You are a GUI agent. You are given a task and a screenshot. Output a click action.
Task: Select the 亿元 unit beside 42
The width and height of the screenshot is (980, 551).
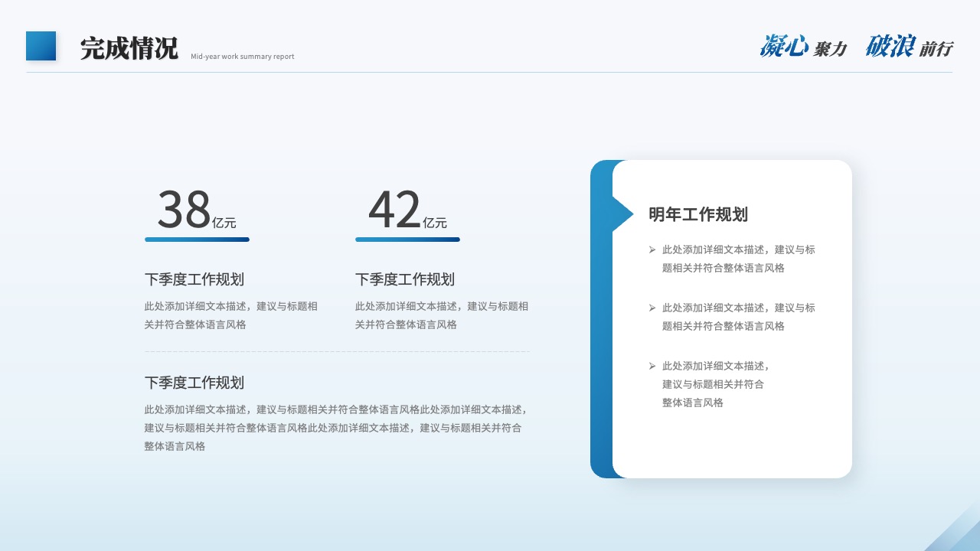coord(435,223)
